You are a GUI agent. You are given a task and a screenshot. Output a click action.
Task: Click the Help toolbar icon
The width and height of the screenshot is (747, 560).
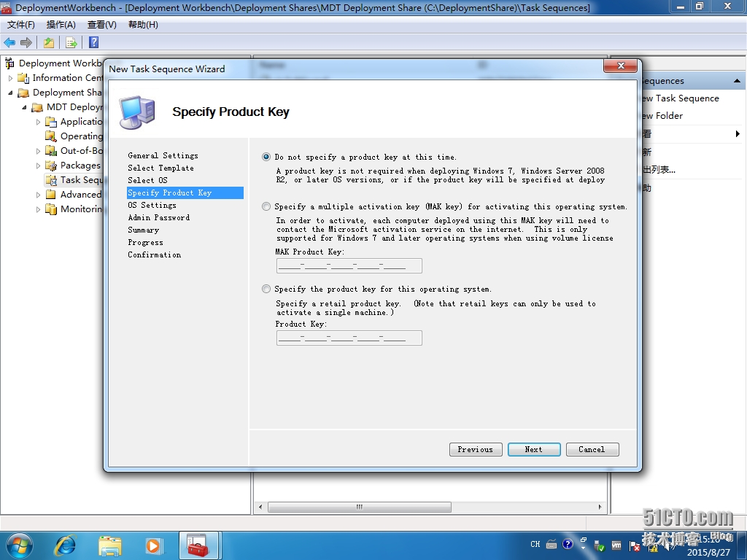tap(94, 42)
